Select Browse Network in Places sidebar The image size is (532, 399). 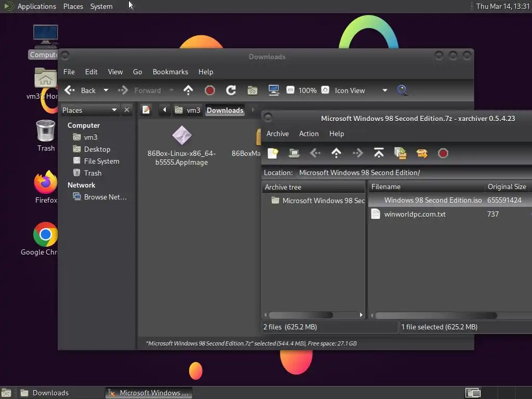(x=100, y=197)
